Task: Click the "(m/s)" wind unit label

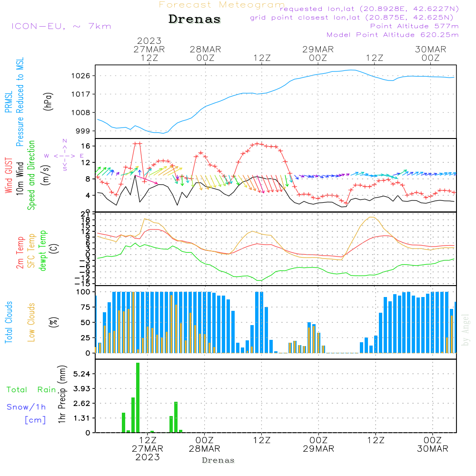Action: click(x=46, y=175)
